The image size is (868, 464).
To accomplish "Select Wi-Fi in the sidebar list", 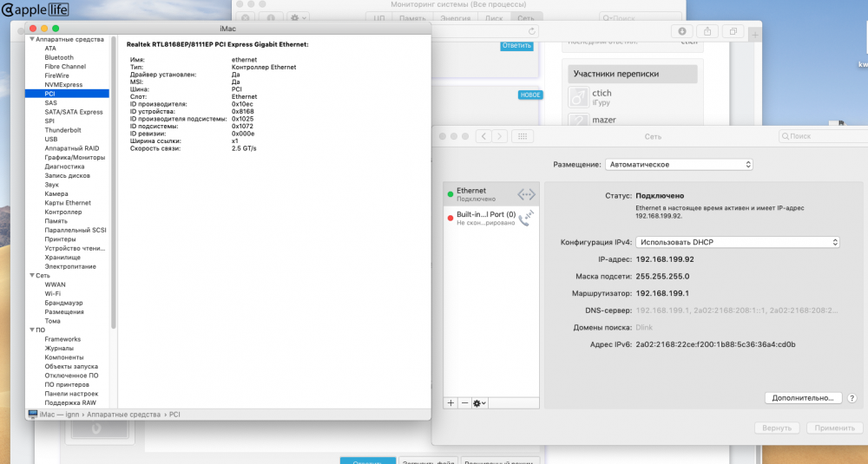I will pyautogui.click(x=53, y=294).
